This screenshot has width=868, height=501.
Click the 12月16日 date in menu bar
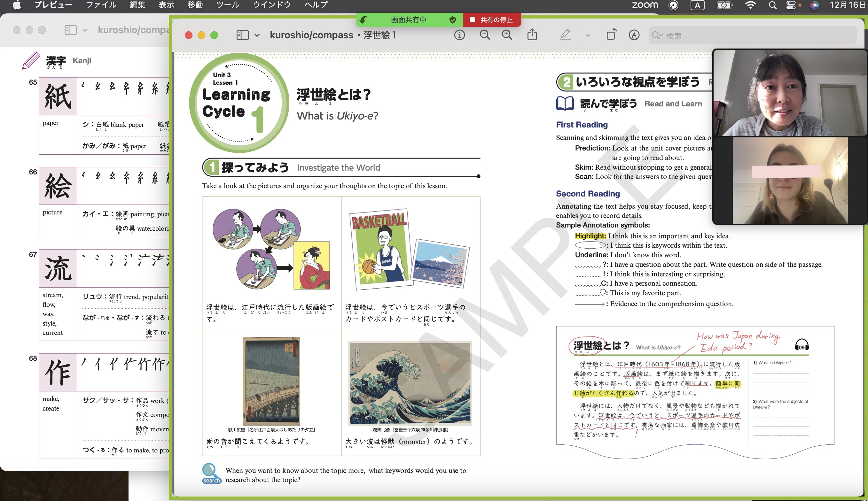pyautogui.click(x=848, y=5)
